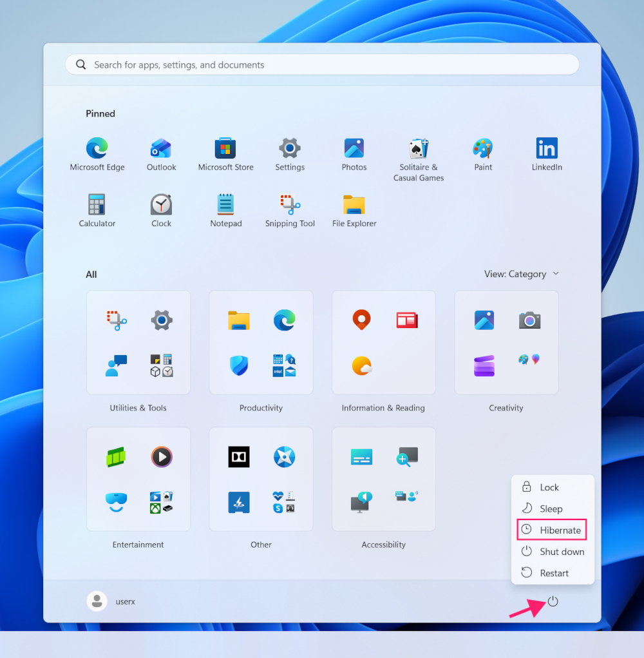Launch the pinned Outlook app

point(162,154)
